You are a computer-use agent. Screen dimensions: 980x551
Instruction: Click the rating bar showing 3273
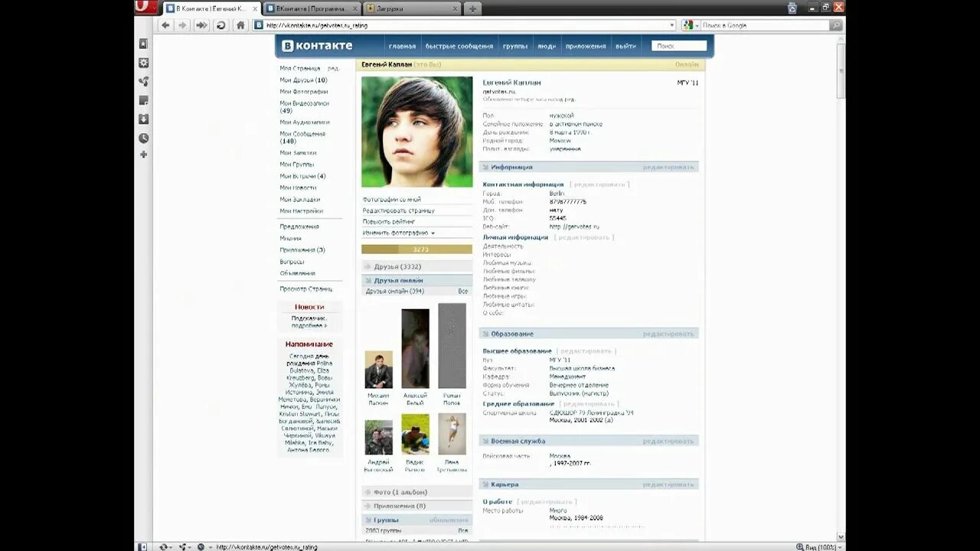pyautogui.click(x=416, y=249)
